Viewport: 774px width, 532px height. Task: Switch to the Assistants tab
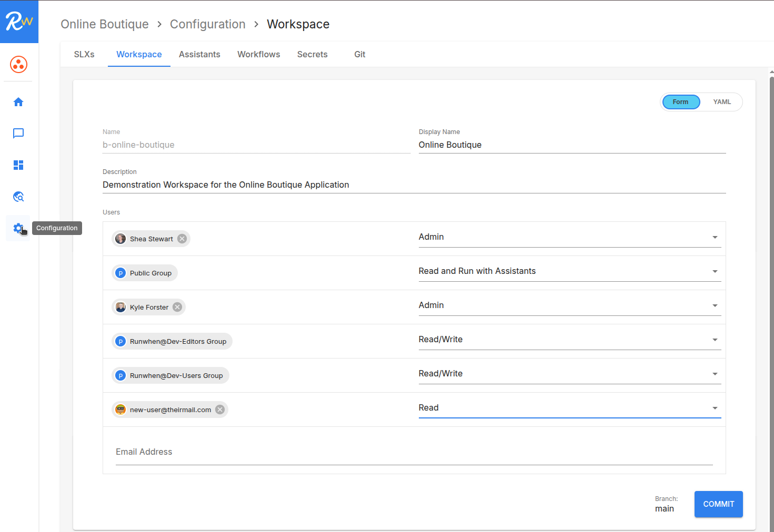199,55
